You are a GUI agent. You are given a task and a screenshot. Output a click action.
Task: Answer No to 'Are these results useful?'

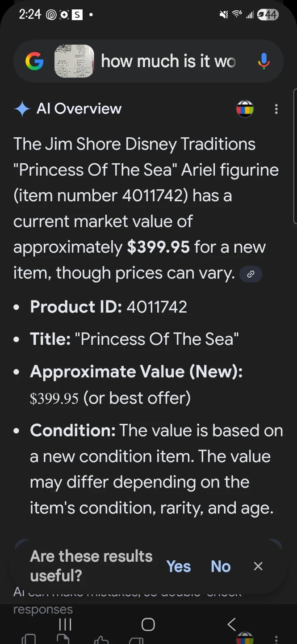point(221,566)
